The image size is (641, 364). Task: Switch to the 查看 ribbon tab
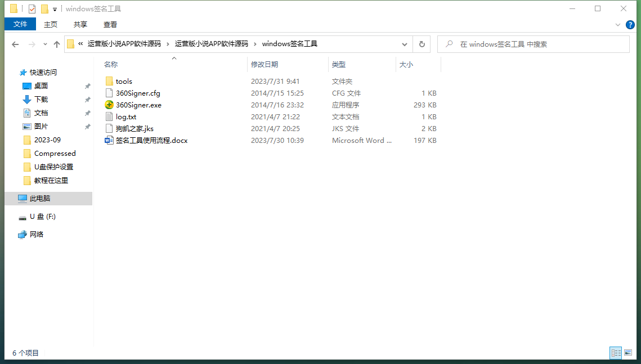coord(110,24)
